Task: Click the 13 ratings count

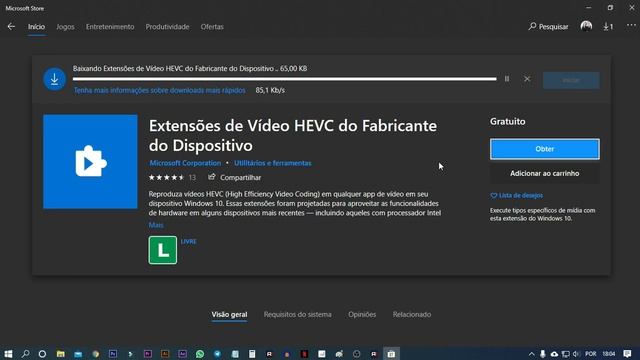Action: (x=192, y=177)
